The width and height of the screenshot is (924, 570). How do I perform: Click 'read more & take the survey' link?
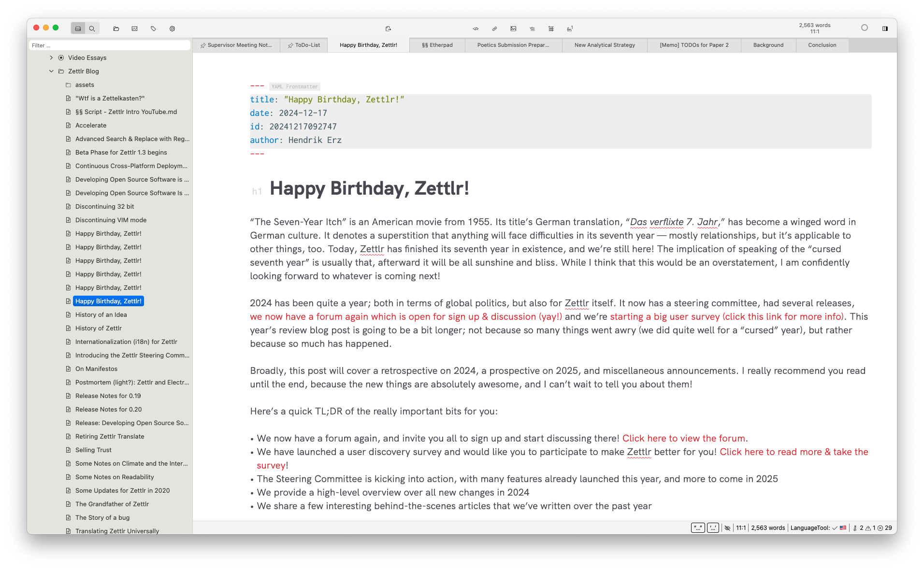[x=794, y=452]
